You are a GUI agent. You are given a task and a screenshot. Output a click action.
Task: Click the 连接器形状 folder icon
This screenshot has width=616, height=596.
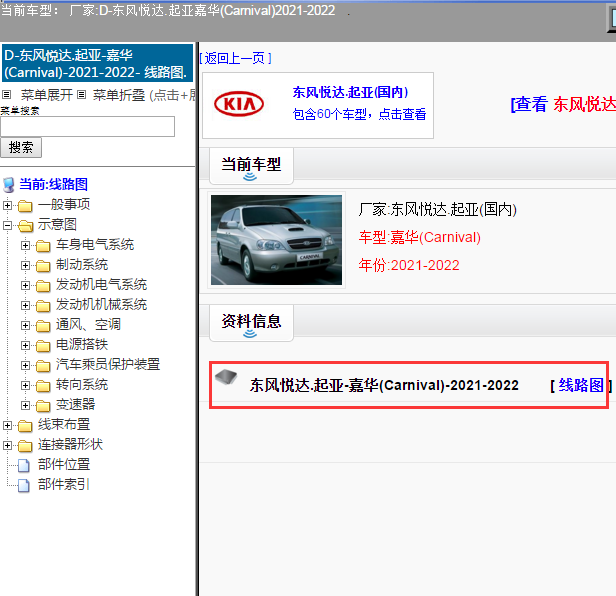click(x=25, y=446)
